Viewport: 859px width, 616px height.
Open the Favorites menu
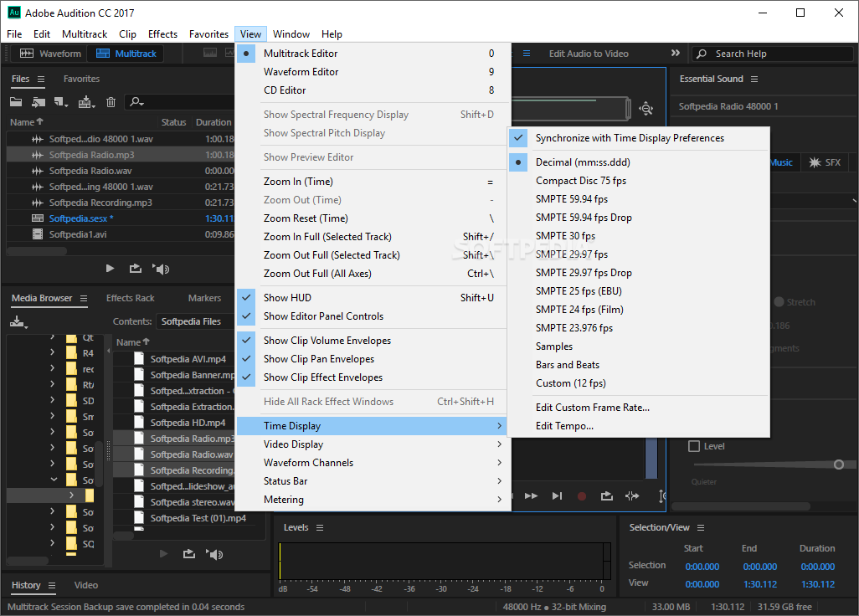pos(208,34)
